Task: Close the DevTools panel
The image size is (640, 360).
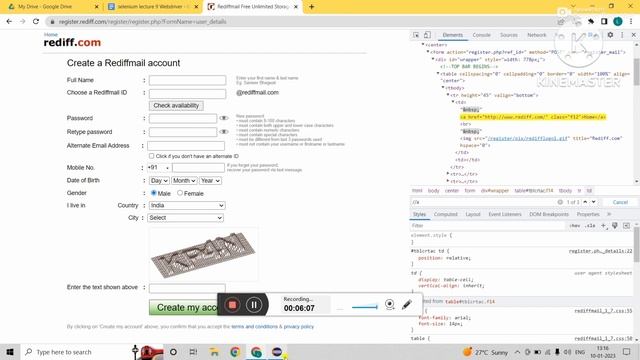Action: coord(633,35)
